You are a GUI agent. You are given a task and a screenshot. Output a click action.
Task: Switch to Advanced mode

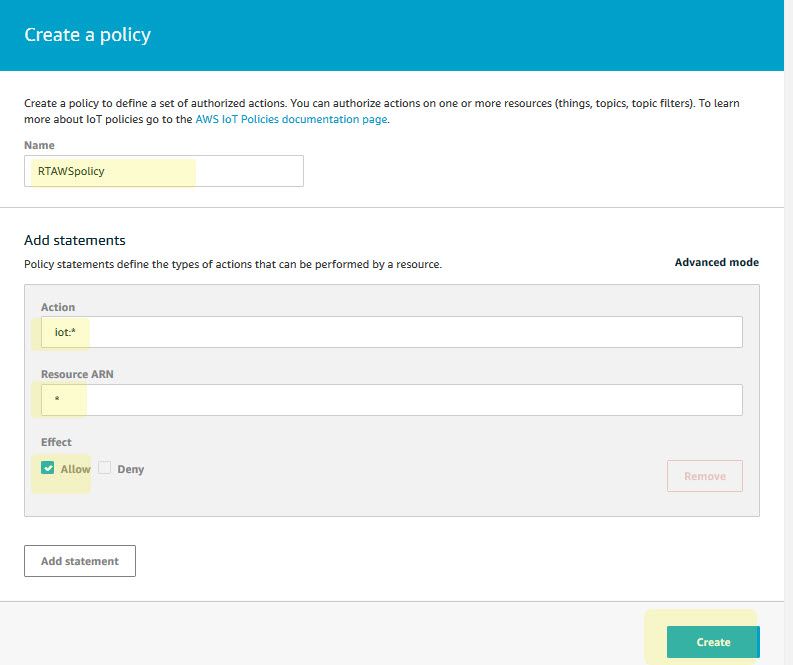point(716,262)
